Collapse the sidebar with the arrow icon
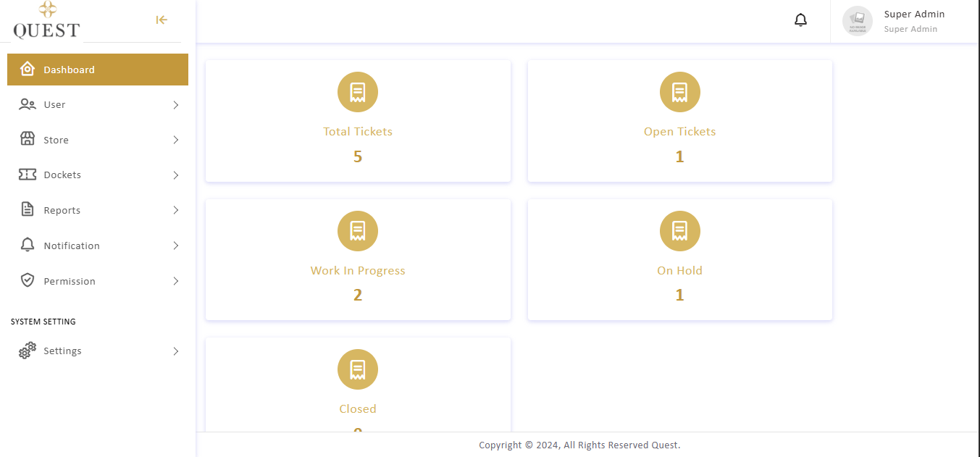 click(x=162, y=20)
